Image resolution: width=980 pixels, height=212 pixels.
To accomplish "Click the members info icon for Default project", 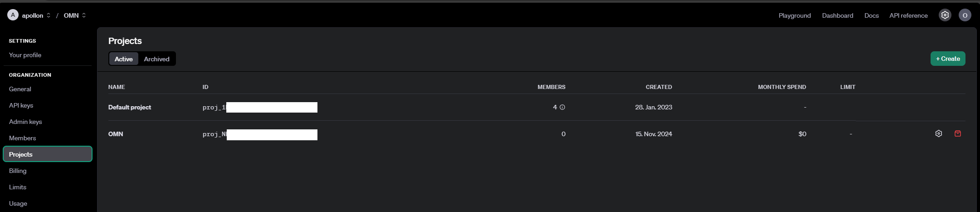I will coord(562,107).
